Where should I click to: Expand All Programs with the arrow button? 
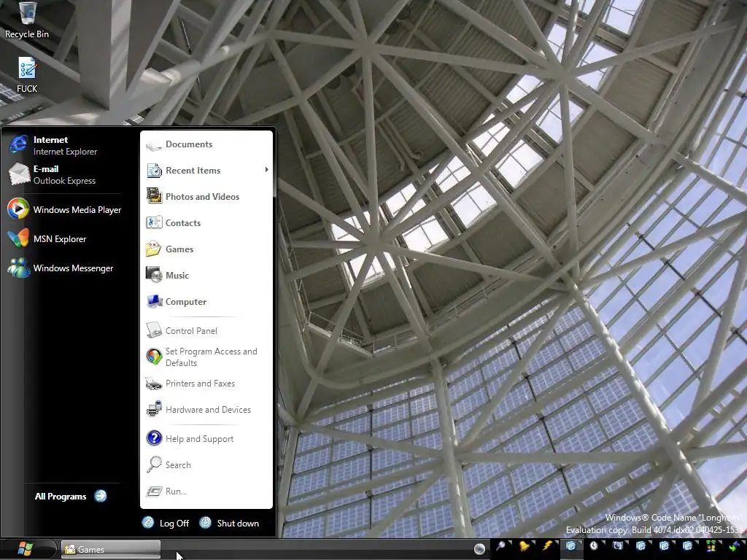click(x=101, y=496)
